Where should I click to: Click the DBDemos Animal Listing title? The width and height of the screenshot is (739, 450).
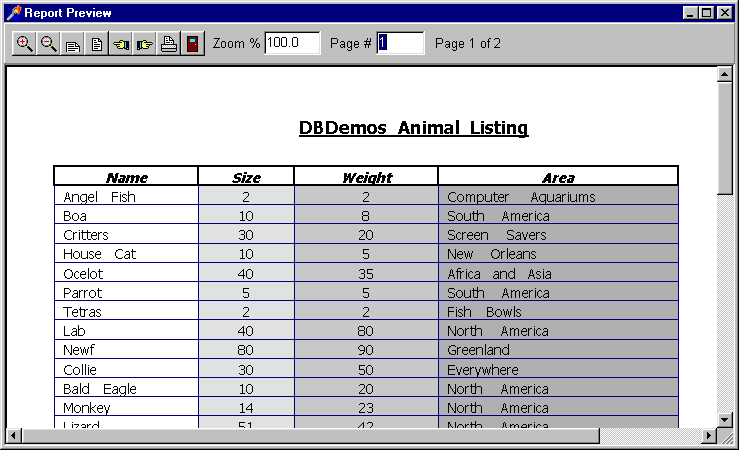click(413, 128)
